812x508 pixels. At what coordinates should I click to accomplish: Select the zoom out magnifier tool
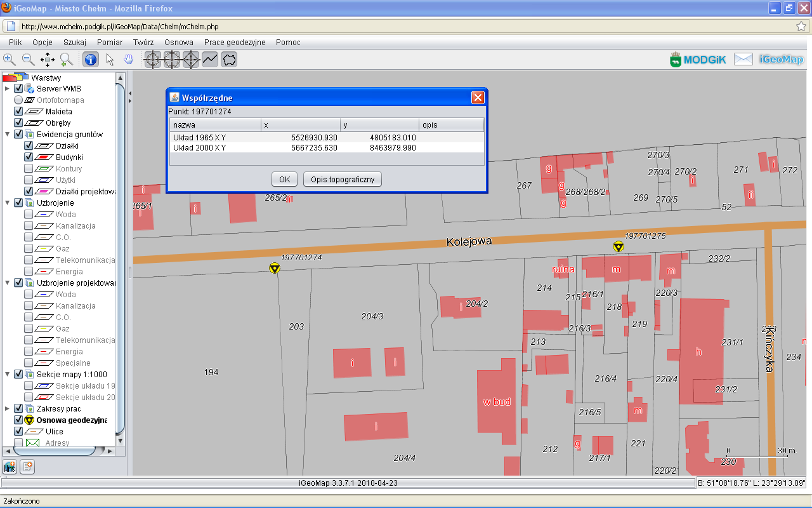29,59
